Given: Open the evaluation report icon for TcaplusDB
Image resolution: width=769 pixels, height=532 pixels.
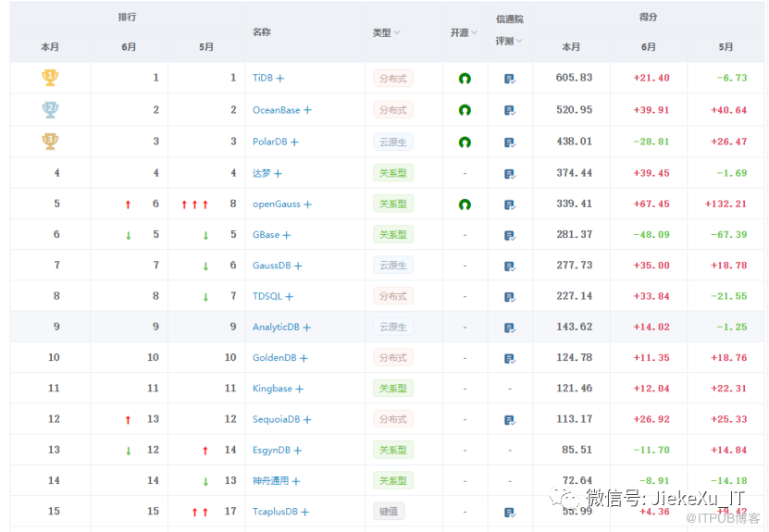Looking at the screenshot, I should [510, 513].
